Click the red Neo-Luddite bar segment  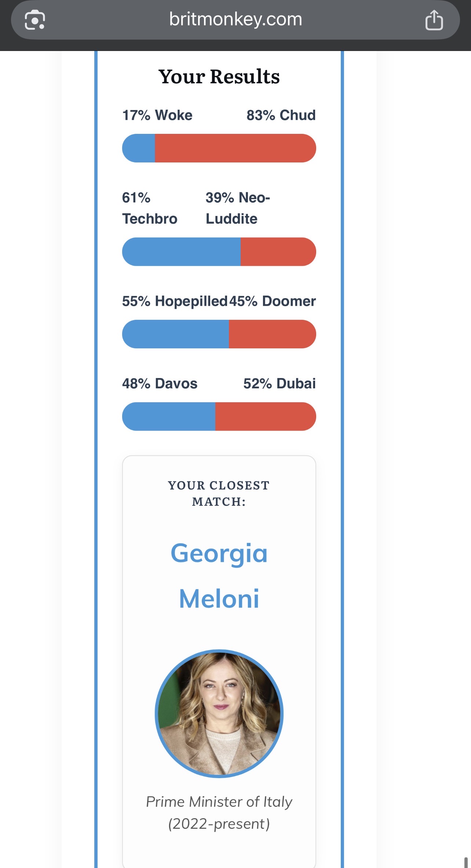coord(278,252)
